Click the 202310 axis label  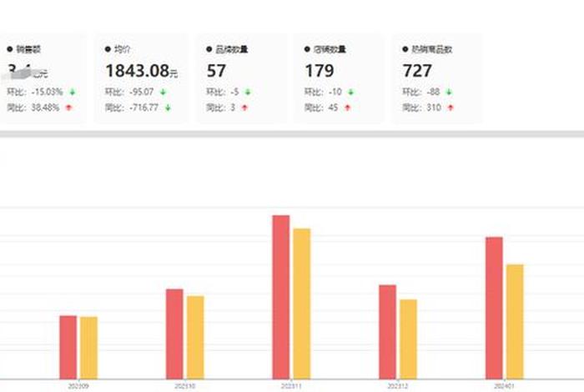pyautogui.click(x=185, y=386)
